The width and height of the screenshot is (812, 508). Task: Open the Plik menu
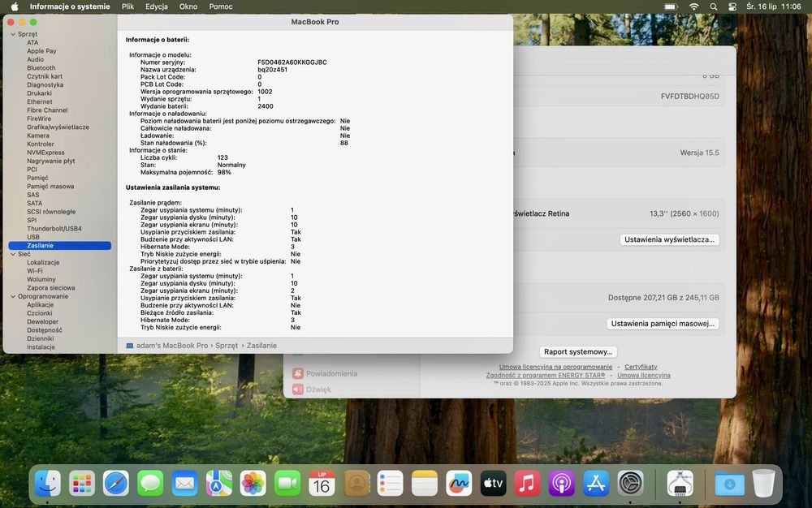coord(128,6)
